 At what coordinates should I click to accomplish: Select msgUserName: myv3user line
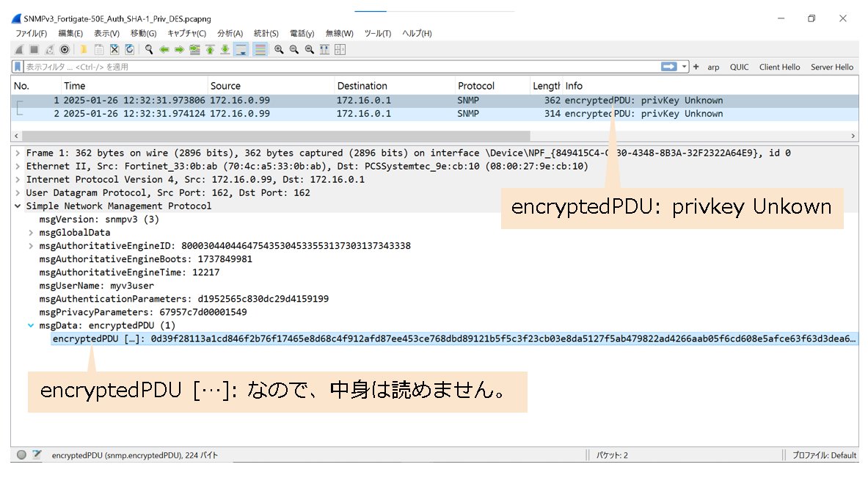pos(96,286)
